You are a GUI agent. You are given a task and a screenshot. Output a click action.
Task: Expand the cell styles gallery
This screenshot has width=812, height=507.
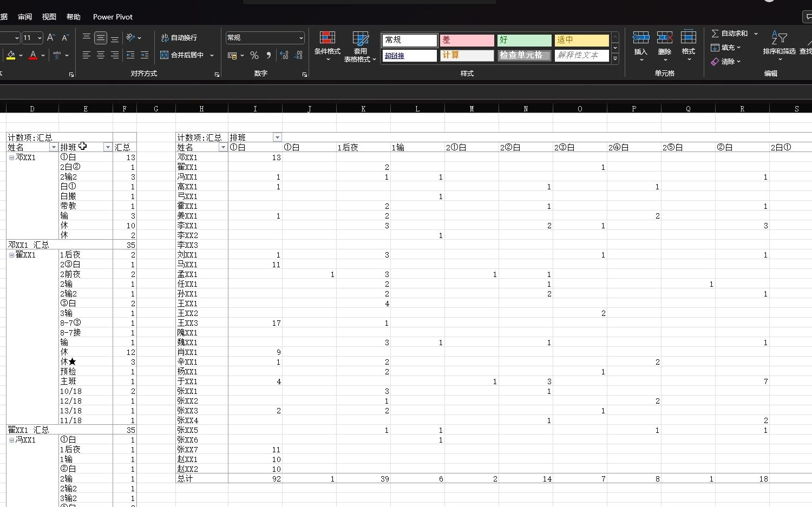[x=615, y=59]
